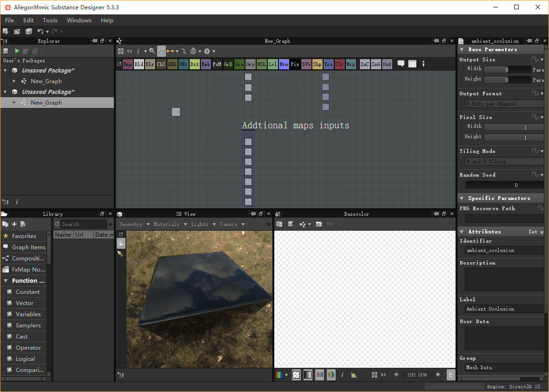Fit graph to view icon

coord(121,51)
